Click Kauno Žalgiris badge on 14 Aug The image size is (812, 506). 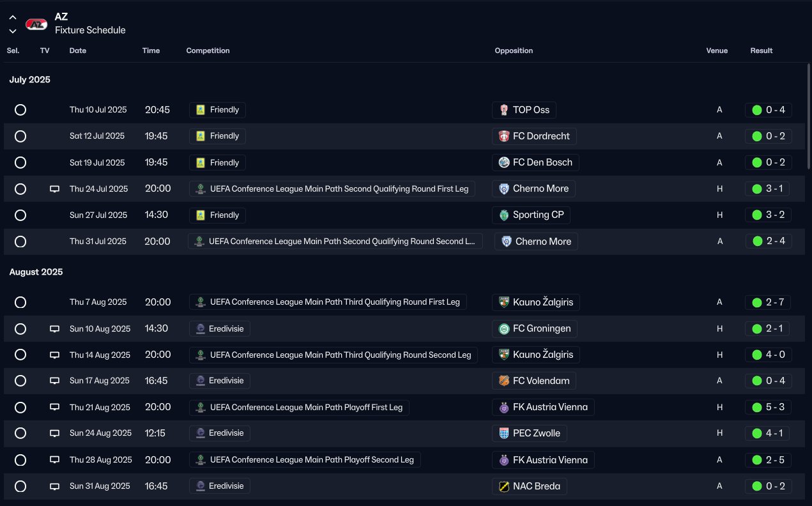pos(504,355)
